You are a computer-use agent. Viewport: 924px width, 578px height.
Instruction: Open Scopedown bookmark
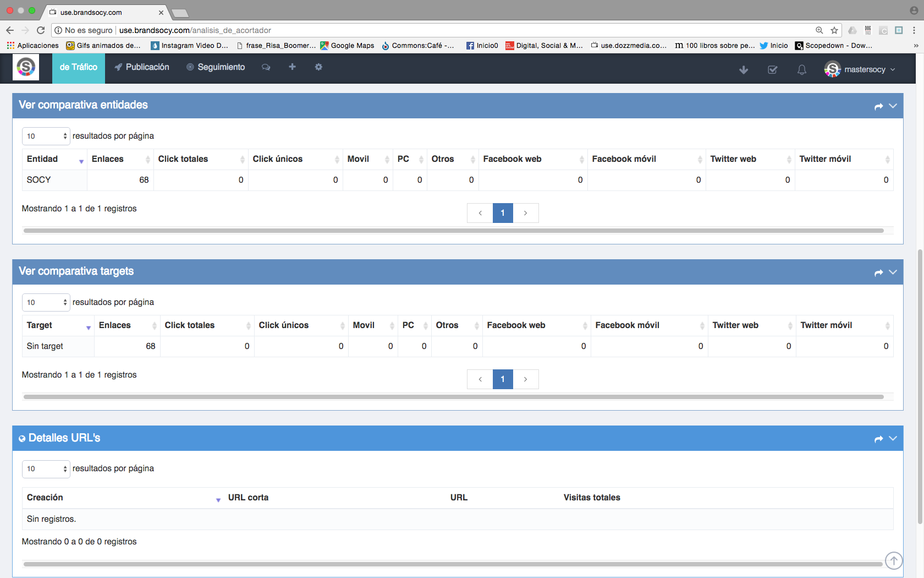[834, 46]
